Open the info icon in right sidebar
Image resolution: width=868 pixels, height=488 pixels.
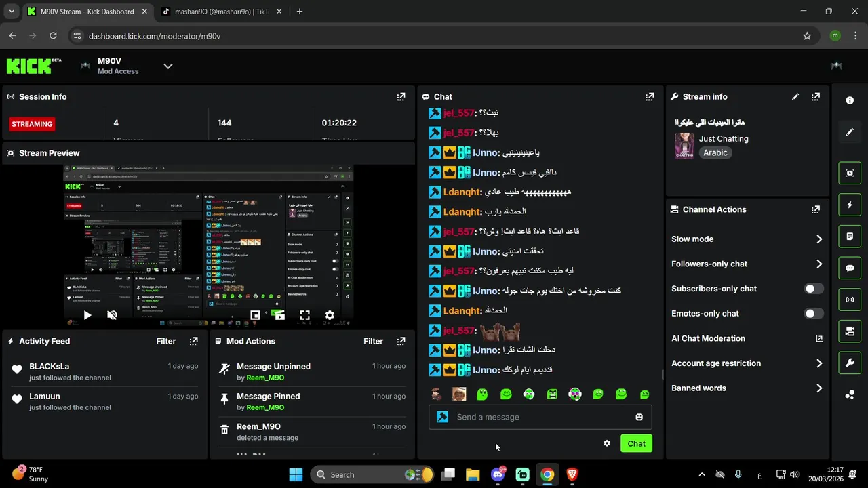(x=850, y=100)
